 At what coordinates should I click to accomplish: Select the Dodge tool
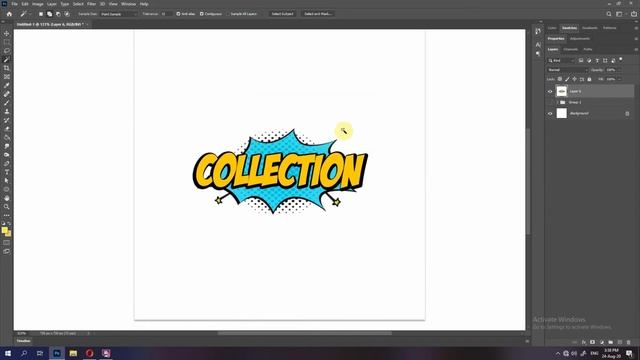click(x=7, y=155)
